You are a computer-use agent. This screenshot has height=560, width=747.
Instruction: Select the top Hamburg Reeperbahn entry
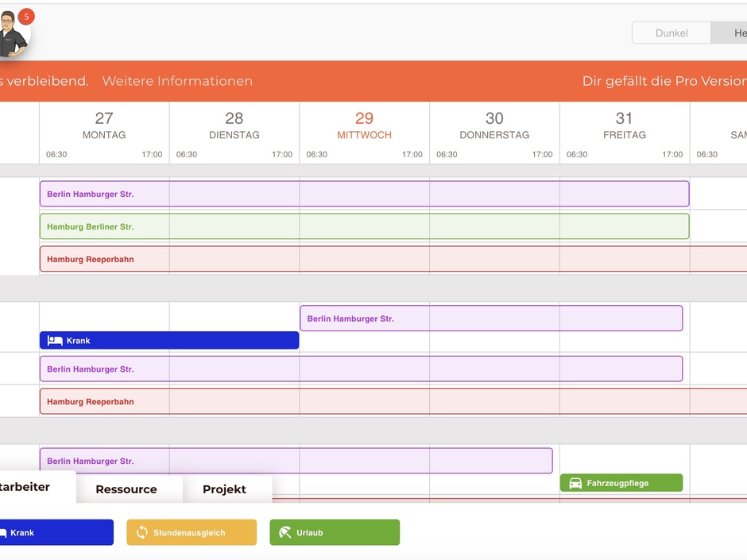coord(90,259)
